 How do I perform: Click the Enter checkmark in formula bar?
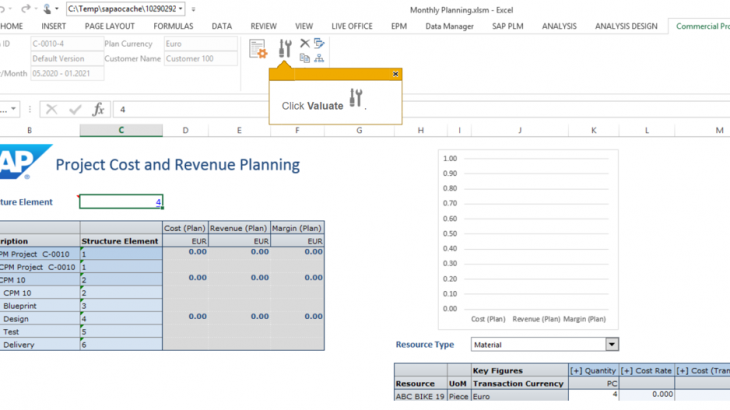click(x=74, y=109)
